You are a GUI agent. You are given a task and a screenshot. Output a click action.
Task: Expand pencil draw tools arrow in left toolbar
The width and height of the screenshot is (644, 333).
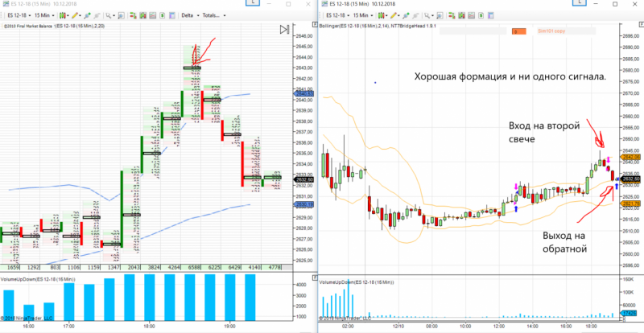point(80,15)
